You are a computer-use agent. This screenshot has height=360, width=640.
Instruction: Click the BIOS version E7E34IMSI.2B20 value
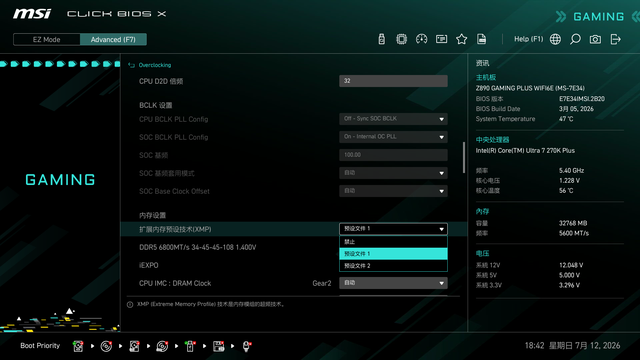pos(582,99)
